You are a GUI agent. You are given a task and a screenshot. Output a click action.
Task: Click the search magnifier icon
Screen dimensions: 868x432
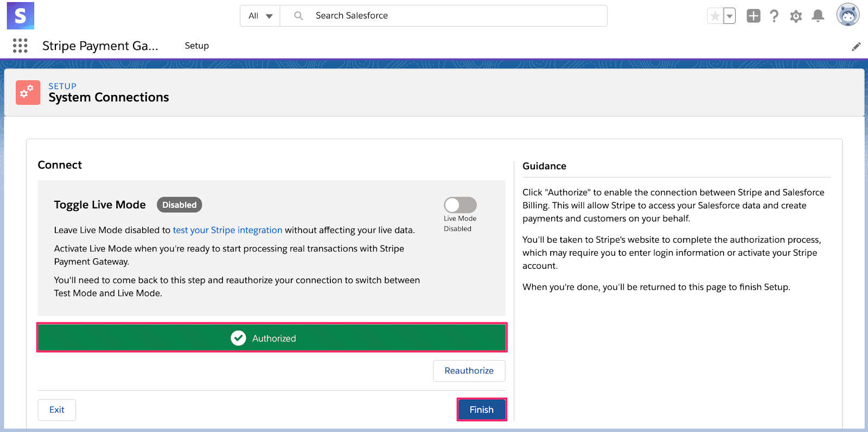point(298,16)
